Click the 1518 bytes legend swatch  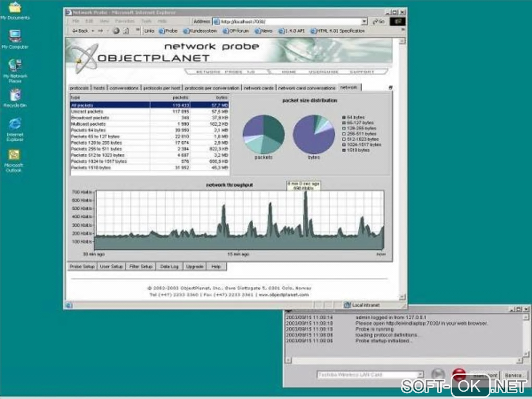tap(344, 150)
